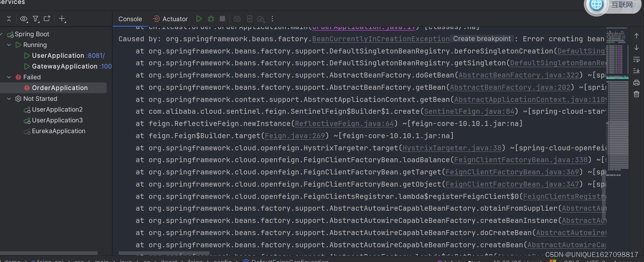644x262 pixels.
Task: Debug the service with the bug icon
Action: tap(211, 19)
